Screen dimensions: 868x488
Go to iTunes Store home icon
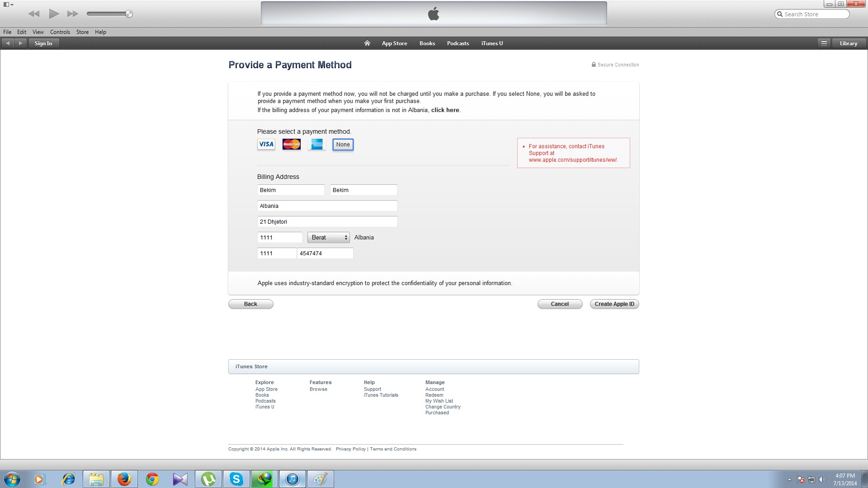pyautogui.click(x=367, y=43)
